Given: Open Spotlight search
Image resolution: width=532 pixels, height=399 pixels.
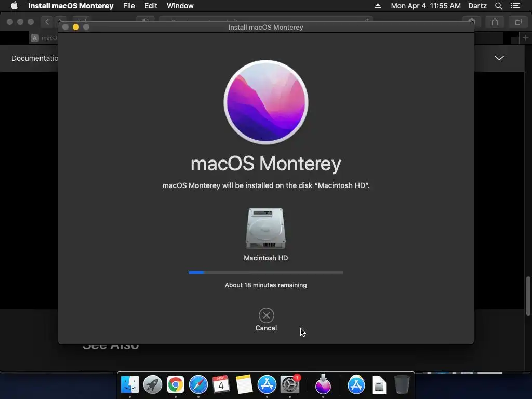Looking at the screenshot, I should pyautogui.click(x=499, y=6).
